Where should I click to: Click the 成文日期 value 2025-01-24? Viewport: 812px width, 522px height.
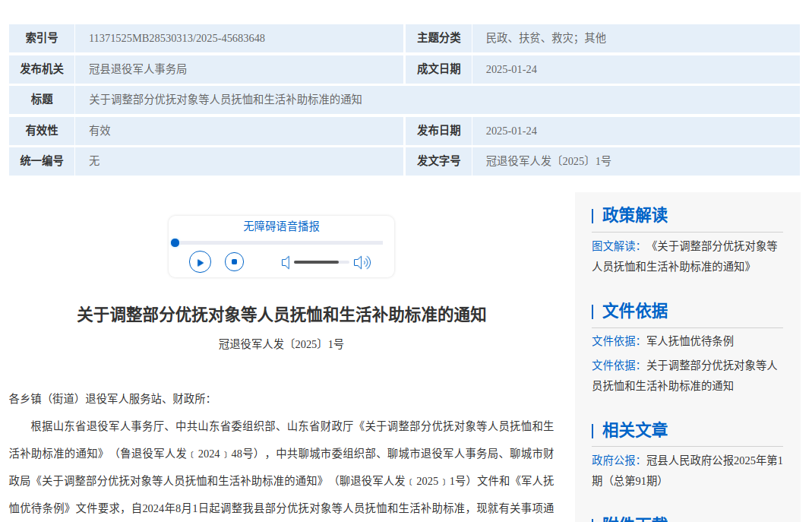click(511, 69)
